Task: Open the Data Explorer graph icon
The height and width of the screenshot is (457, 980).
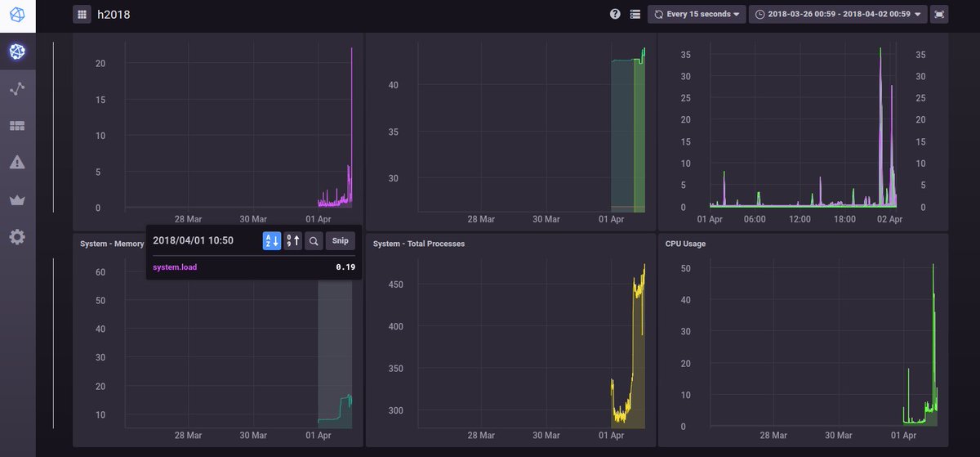Action: tap(17, 89)
